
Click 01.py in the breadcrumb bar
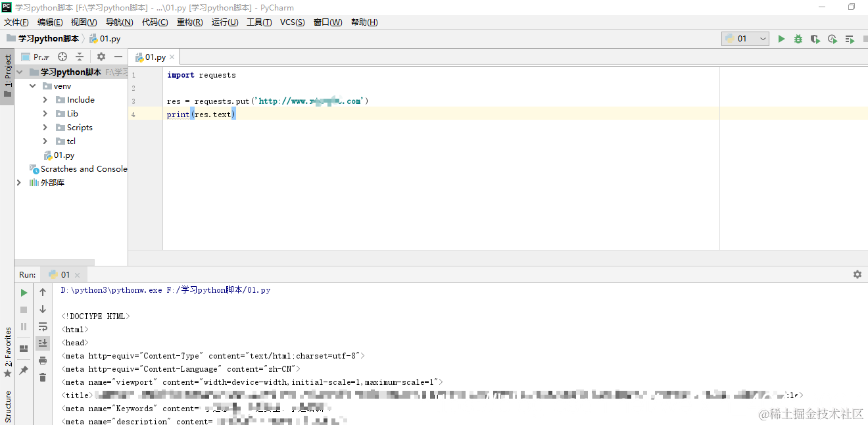[x=105, y=39]
